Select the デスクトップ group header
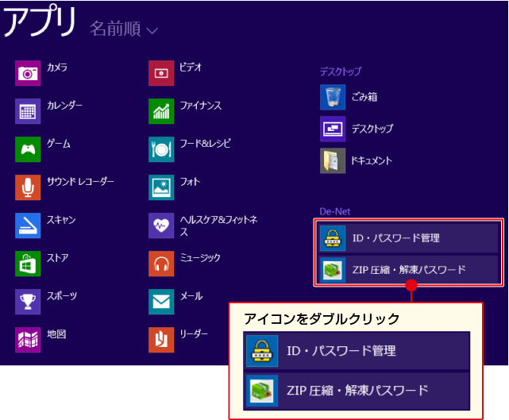The height and width of the screenshot is (420, 509). coord(341,71)
